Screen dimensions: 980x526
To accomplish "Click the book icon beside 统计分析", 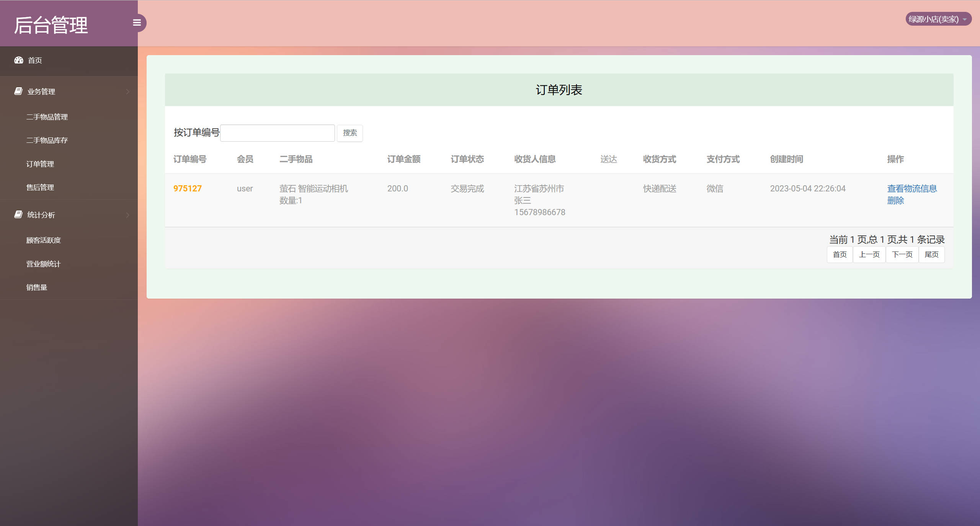I will [x=18, y=214].
